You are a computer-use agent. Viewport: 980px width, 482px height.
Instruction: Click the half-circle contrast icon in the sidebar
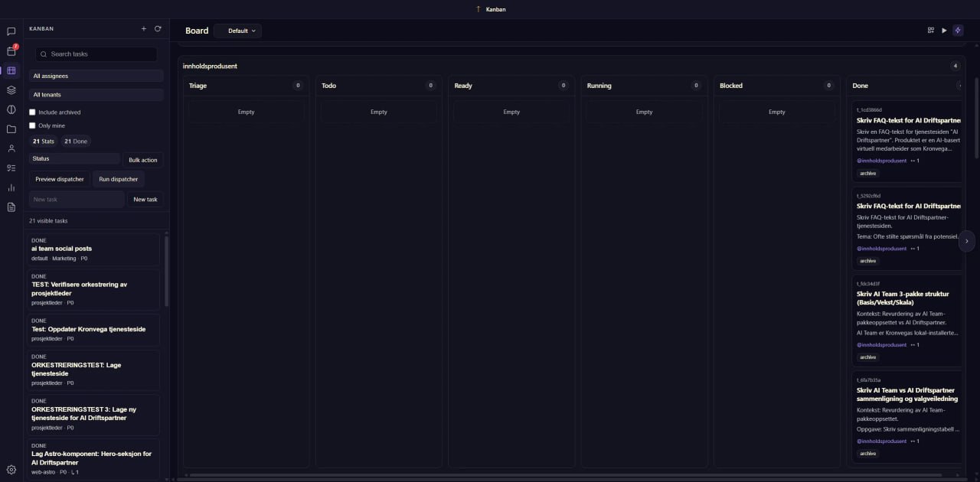[11, 109]
